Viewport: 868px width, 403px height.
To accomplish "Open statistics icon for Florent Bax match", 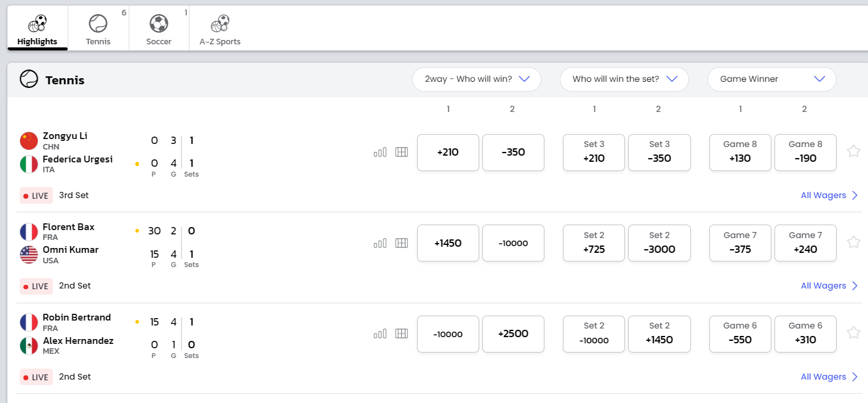I will coord(380,243).
